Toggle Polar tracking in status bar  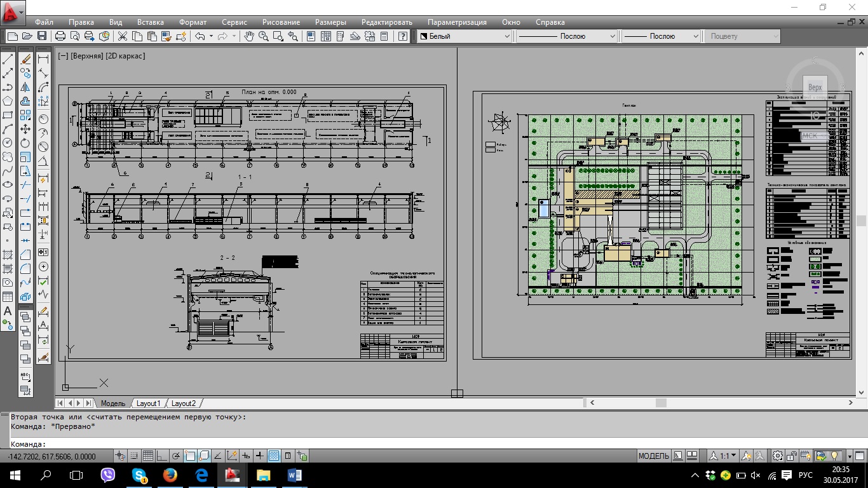[x=175, y=456]
